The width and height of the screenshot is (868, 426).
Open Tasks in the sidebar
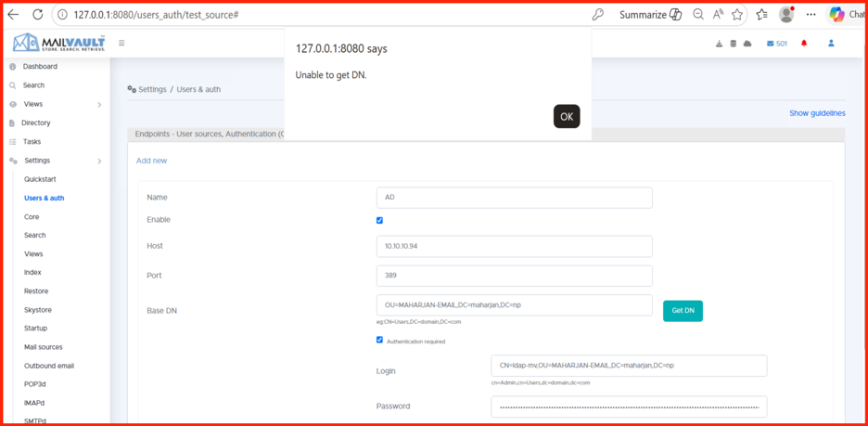pyautogui.click(x=32, y=142)
